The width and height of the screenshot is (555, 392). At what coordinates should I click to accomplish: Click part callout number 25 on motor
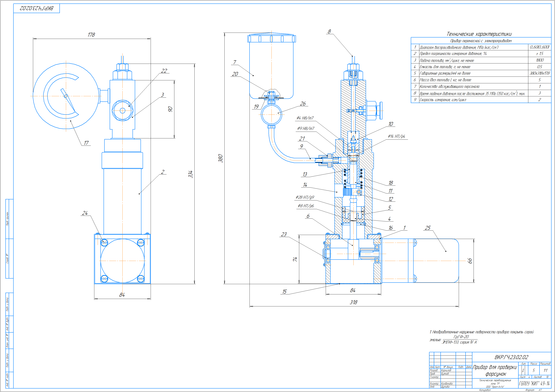pyautogui.click(x=428, y=228)
